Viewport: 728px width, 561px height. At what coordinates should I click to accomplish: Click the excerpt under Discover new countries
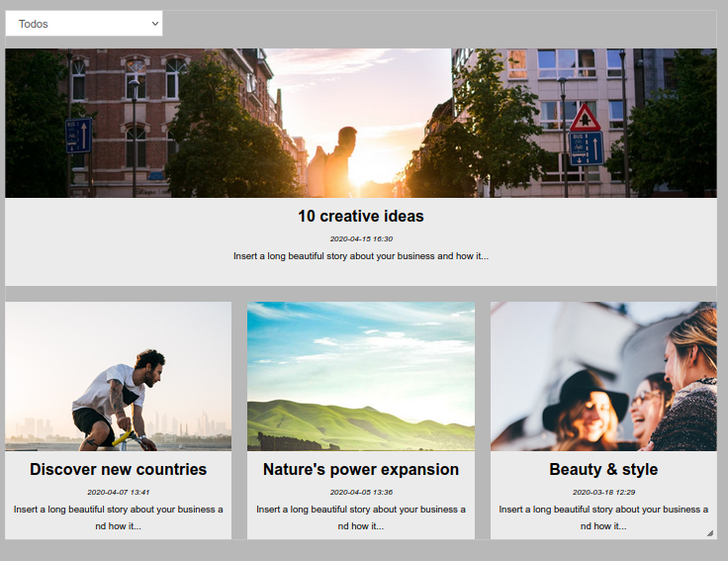[x=118, y=517]
